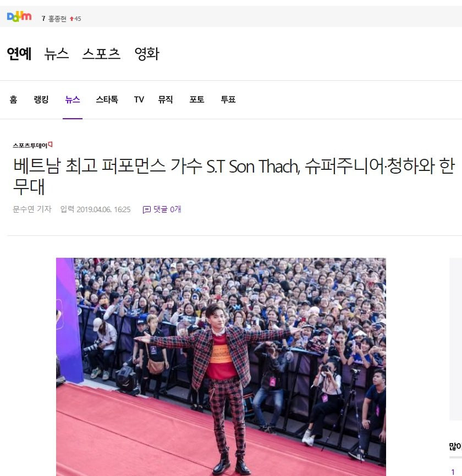
Task: Open the 투표 tab
Action: pos(228,99)
